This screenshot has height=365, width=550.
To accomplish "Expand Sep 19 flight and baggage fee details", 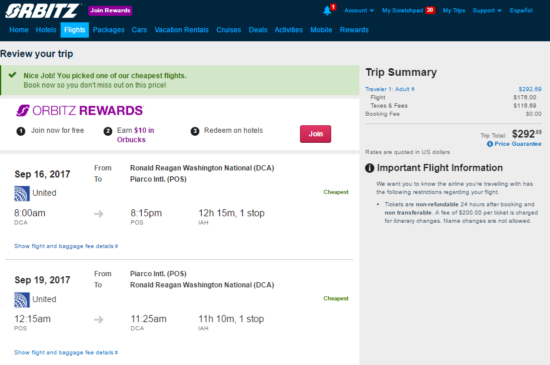I will pos(66,352).
